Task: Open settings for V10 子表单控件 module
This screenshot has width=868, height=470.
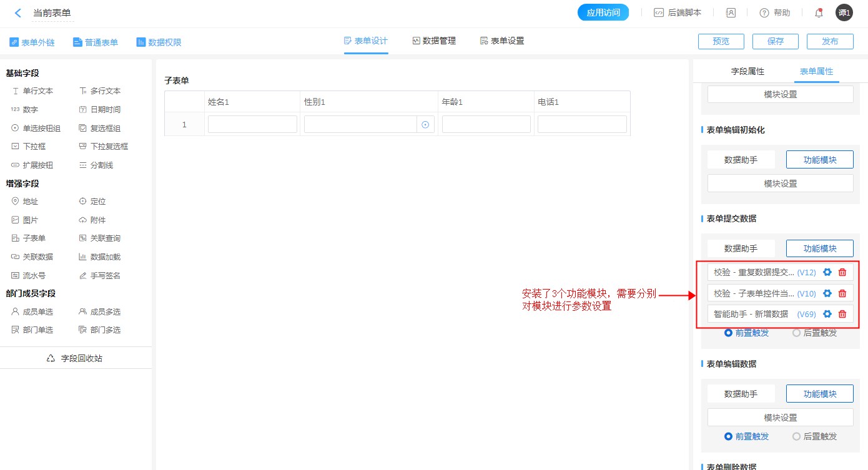Action: click(827, 293)
